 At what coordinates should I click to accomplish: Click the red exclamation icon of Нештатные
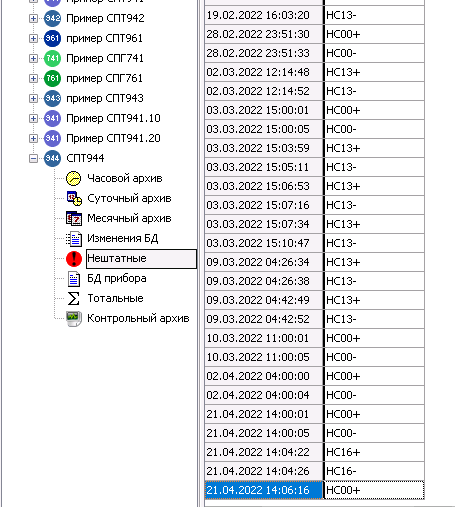pos(74,259)
